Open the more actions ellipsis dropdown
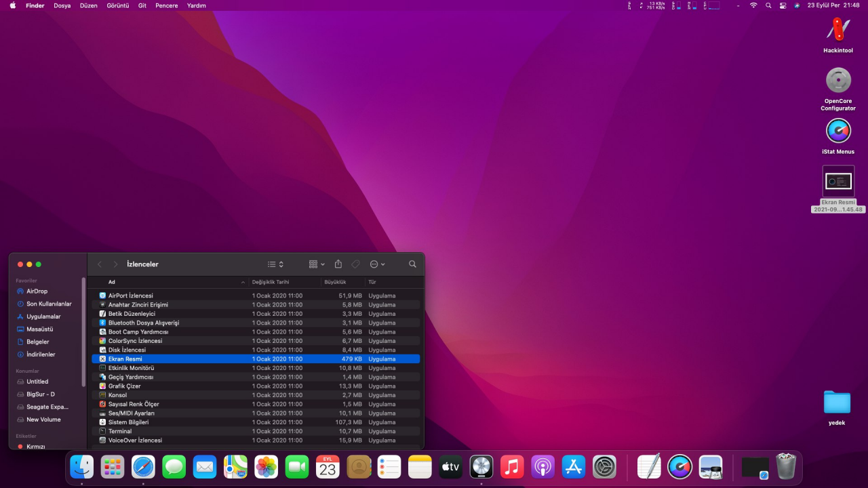868x488 pixels. tap(377, 264)
